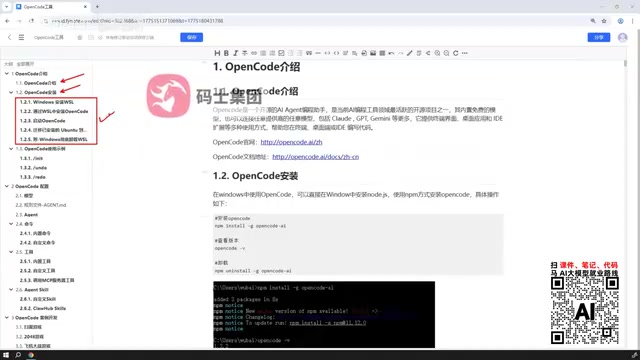This screenshot has height=360, width=640.
Task: Insert a hyperlink via toolbar
Action: coord(254,53)
